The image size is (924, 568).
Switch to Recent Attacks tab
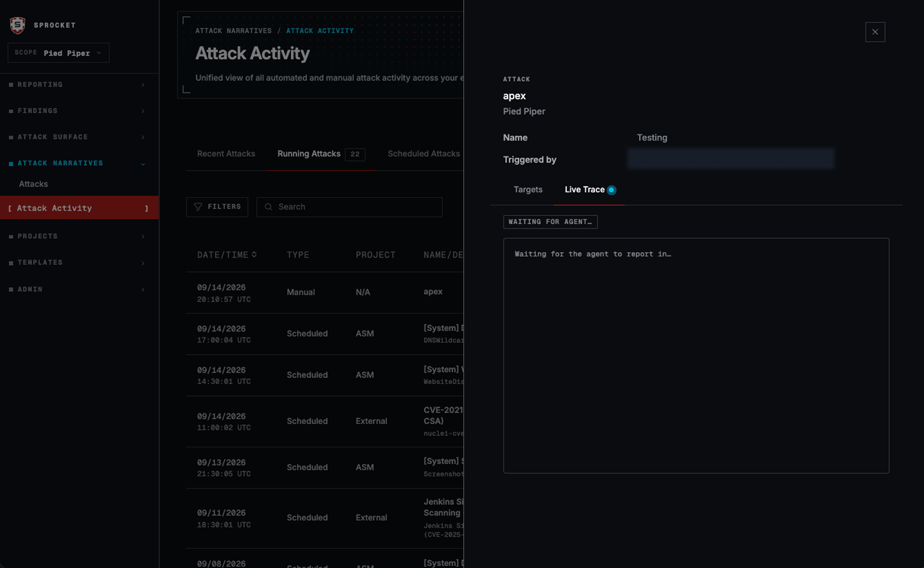pos(226,154)
